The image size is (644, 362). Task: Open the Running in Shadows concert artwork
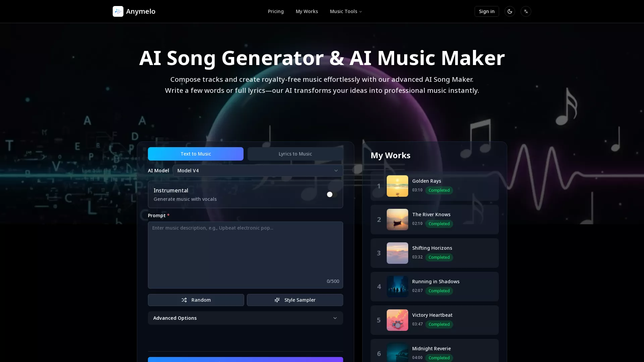397,287
